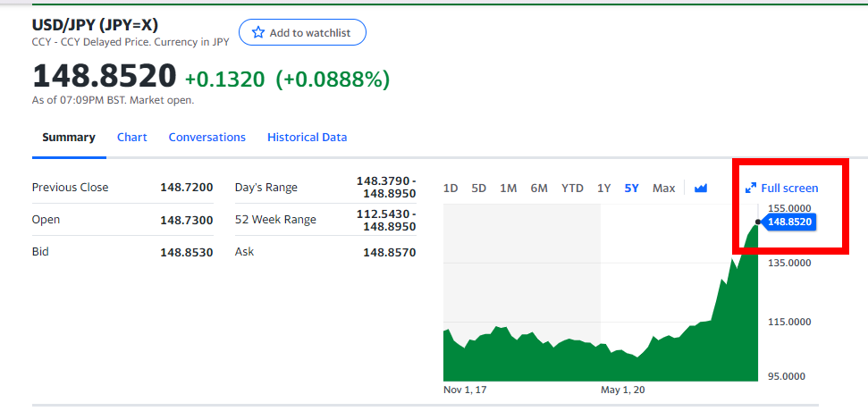Add USD/JPY to watchlist

[302, 33]
